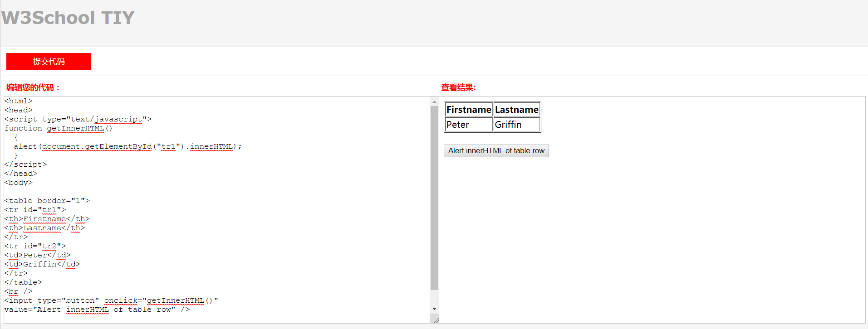This screenshot has height=329, width=868.
Task: Click the <body> code line
Action: click(x=19, y=183)
